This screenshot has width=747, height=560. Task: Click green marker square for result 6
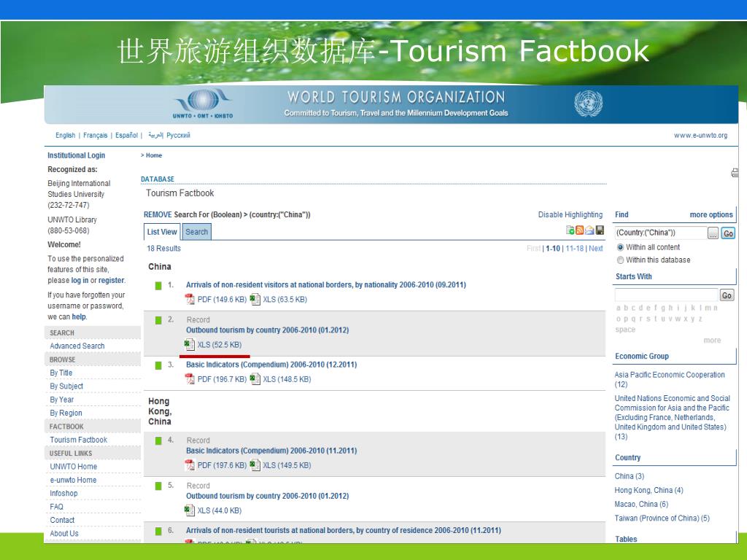(x=158, y=531)
